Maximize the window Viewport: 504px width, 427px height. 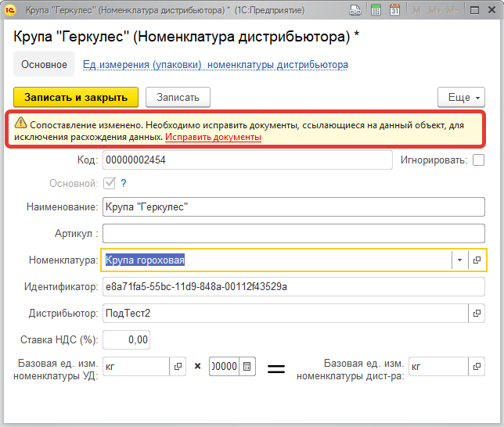[x=474, y=10]
